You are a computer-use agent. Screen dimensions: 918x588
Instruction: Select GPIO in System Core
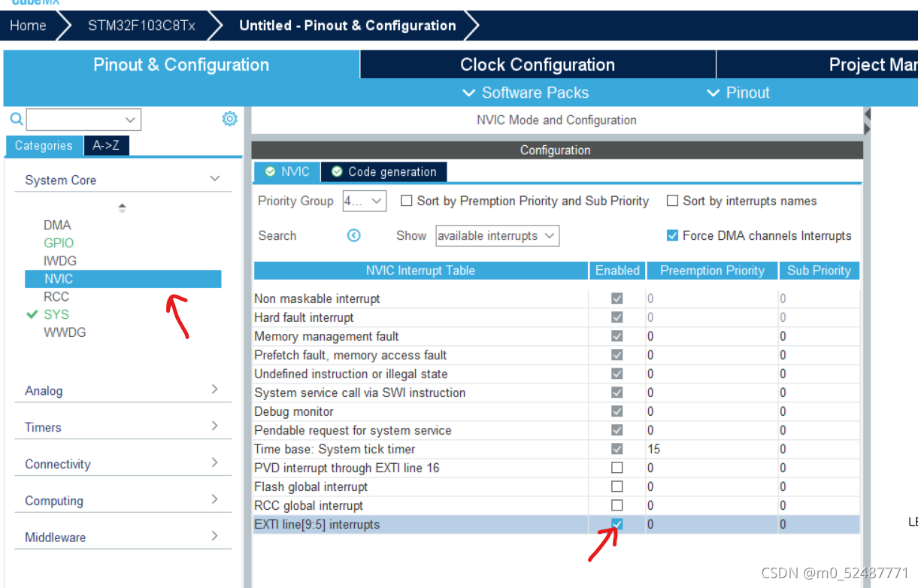point(59,243)
